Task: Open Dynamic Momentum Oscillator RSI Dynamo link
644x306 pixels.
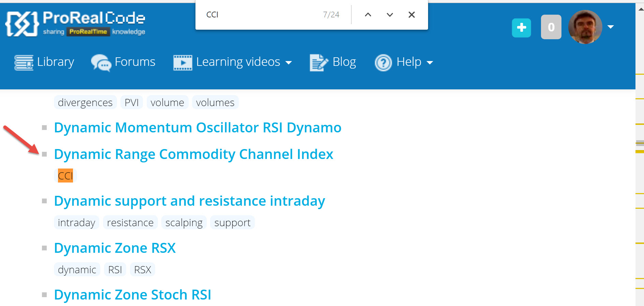Action: (197, 128)
